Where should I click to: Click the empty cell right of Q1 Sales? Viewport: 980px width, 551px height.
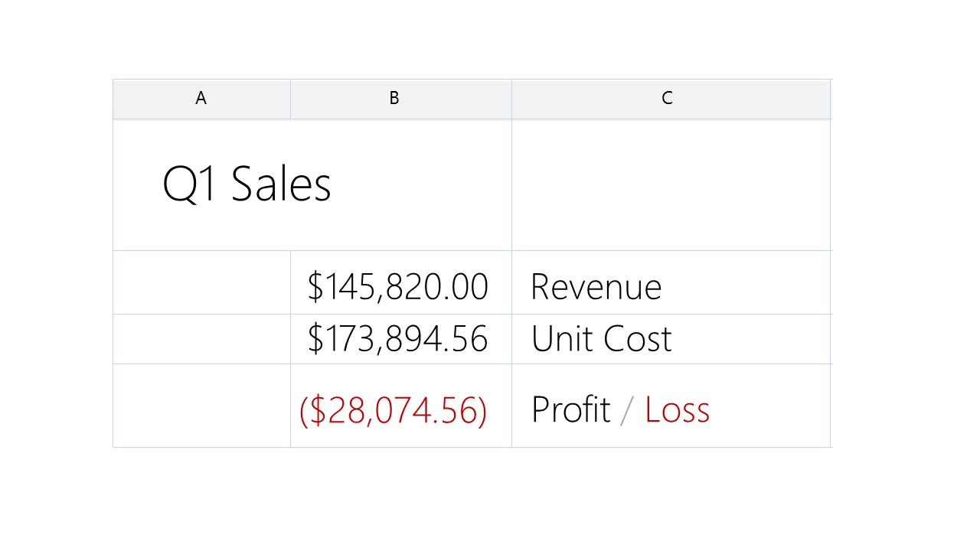click(671, 184)
